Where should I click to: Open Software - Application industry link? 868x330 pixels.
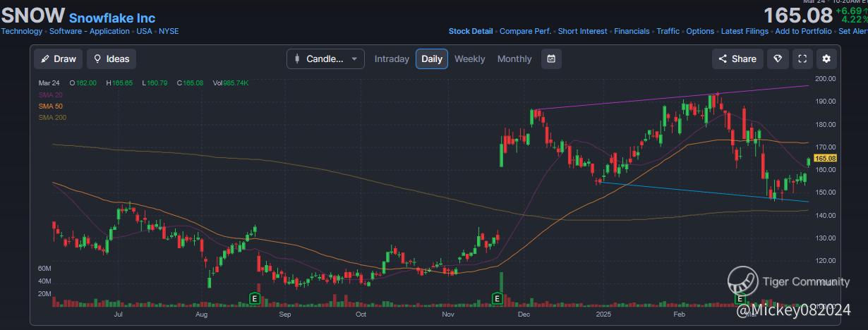click(x=90, y=31)
